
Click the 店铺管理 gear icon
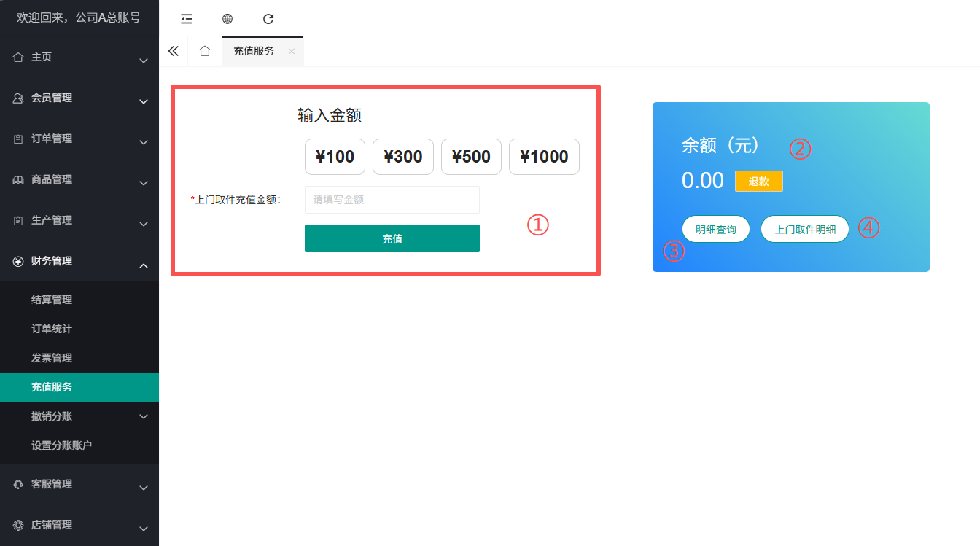pyautogui.click(x=18, y=525)
